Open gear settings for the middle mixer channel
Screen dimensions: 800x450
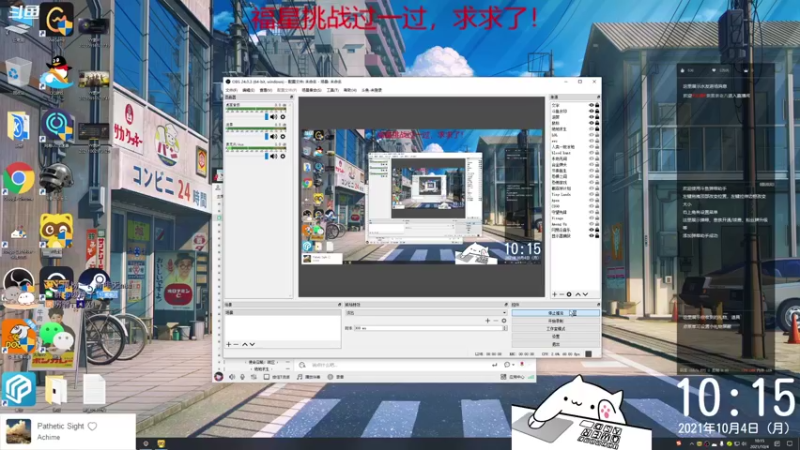283,137
